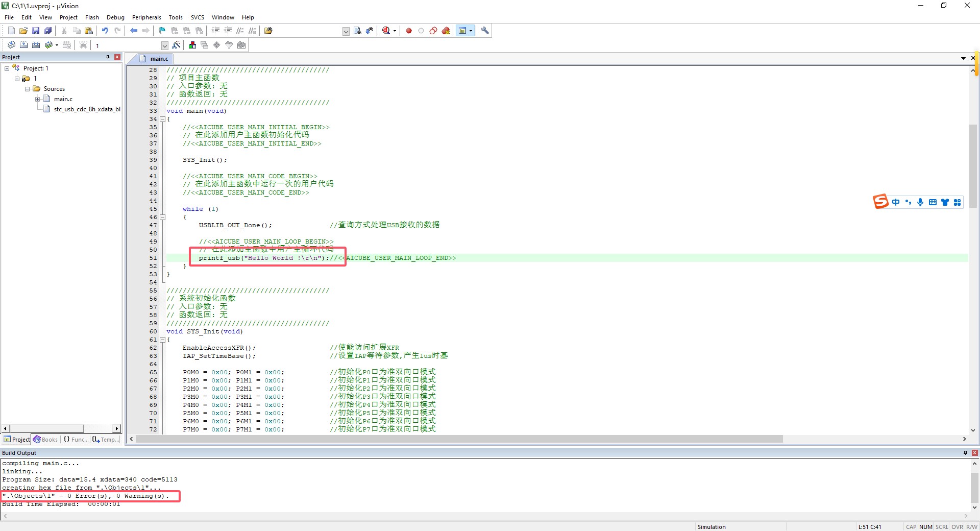Click the Batch Build icon

pos(48,45)
